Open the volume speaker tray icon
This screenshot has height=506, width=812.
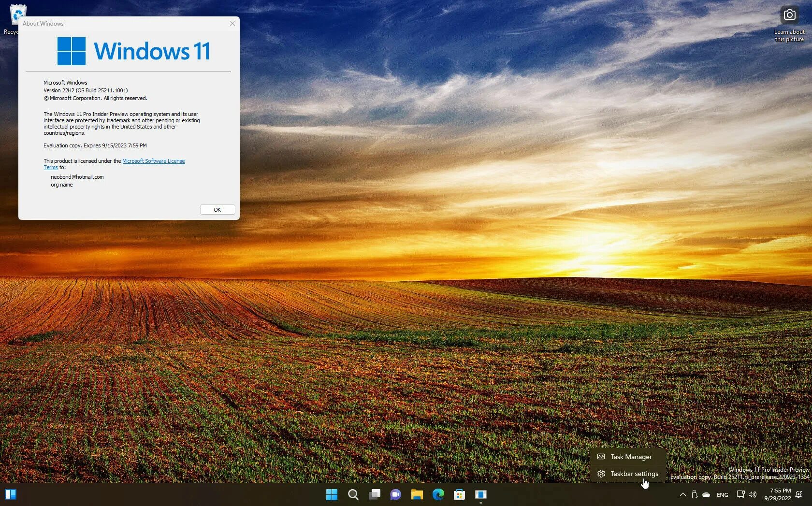click(x=753, y=494)
